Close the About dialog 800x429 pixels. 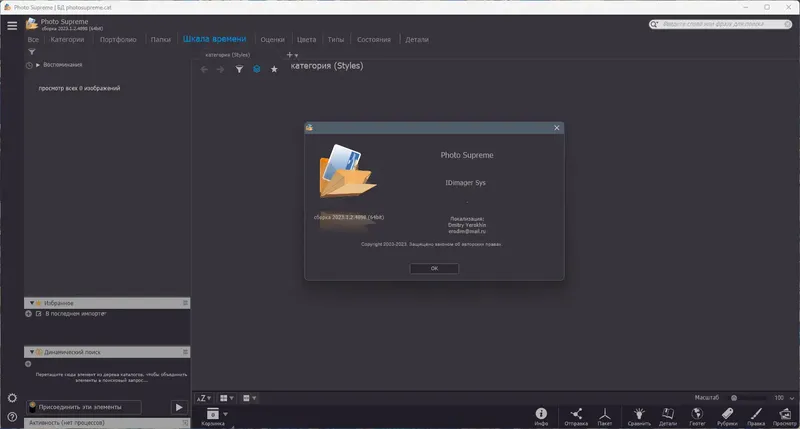point(557,128)
